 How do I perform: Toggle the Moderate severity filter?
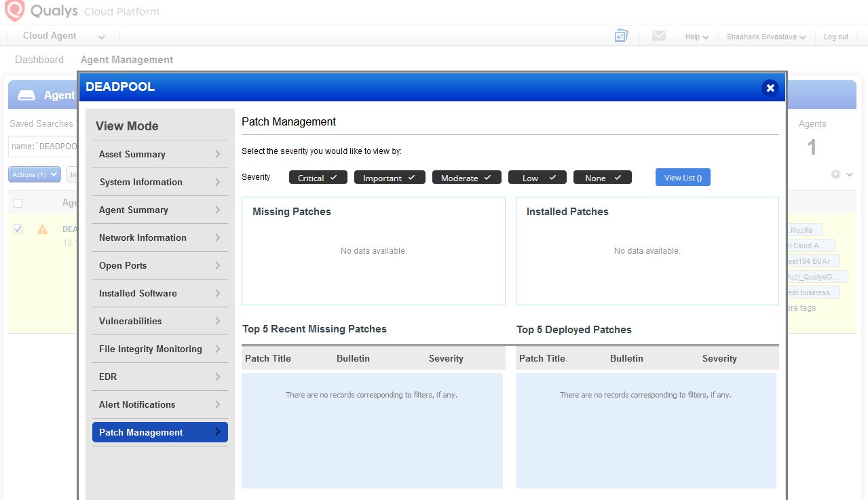point(466,178)
